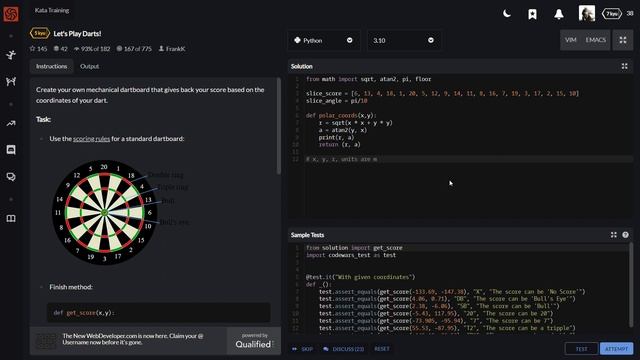This screenshot has width=640, height=360.
Task: Open the Python language dropdown
Action: (324, 40)
